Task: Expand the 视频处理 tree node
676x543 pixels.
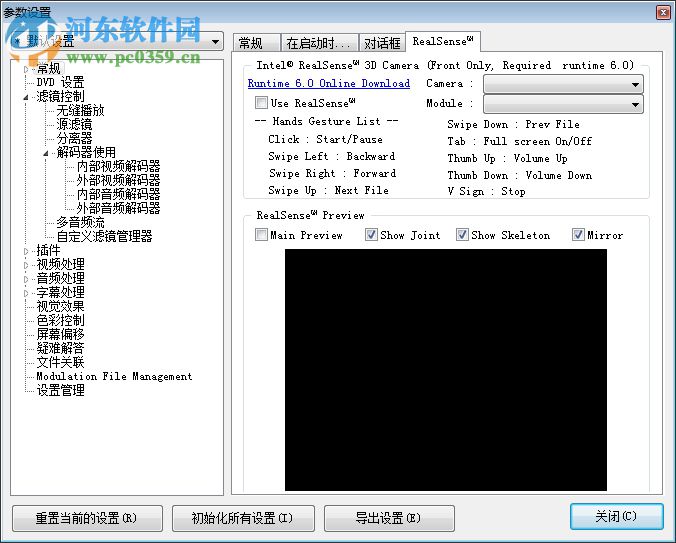Action: click(26, 265)
